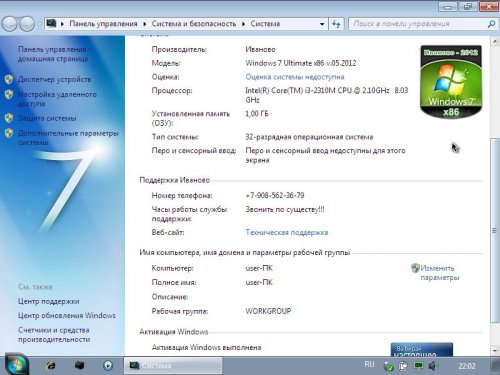Viewport: 500px width, 375px height.
Task: Go to Система и безопасность breadcrumb
Action: tap(194, 24)
